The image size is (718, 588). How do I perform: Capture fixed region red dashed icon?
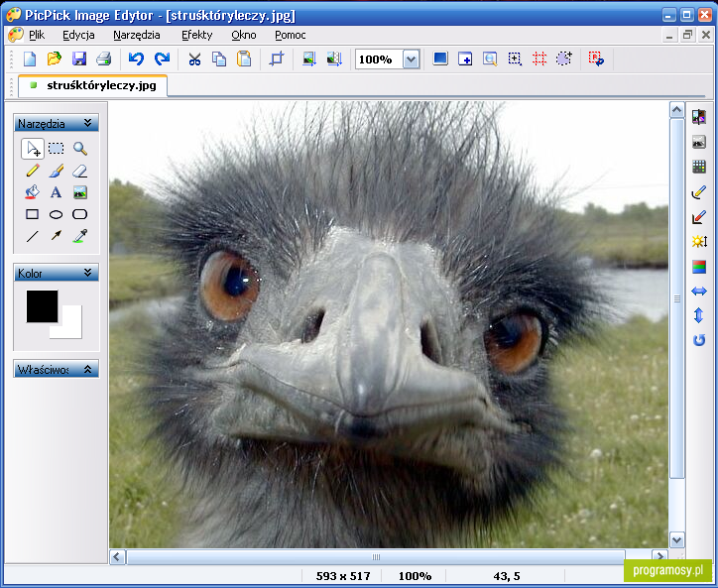pyautogui.click(x=539, y=59)
